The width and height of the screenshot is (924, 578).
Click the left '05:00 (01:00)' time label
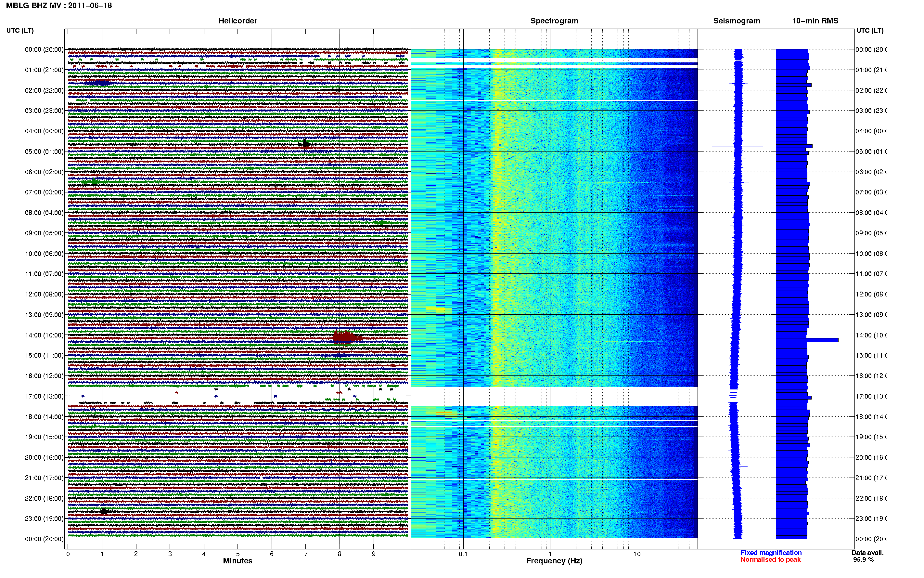point(44,151)
